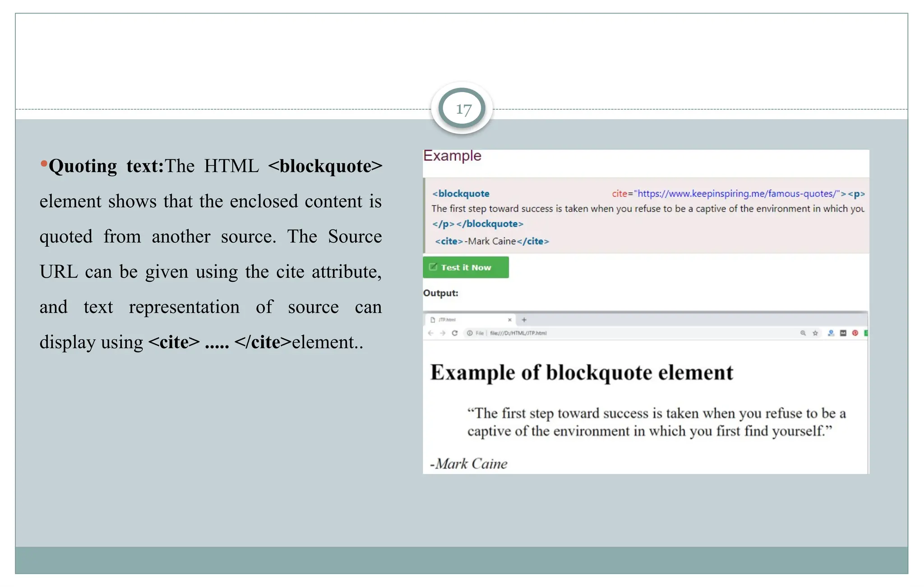This screenshot has width=924, height=587.
Task: Close the JTP.html browser tab
Action: pyautogui.click(x=510, y=320)
